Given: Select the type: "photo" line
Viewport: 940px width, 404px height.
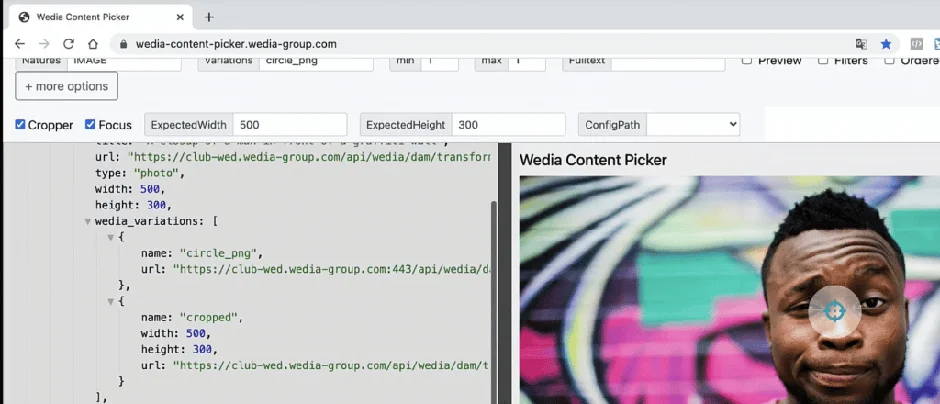Looking at the screenshot, I should pos(140,173).
